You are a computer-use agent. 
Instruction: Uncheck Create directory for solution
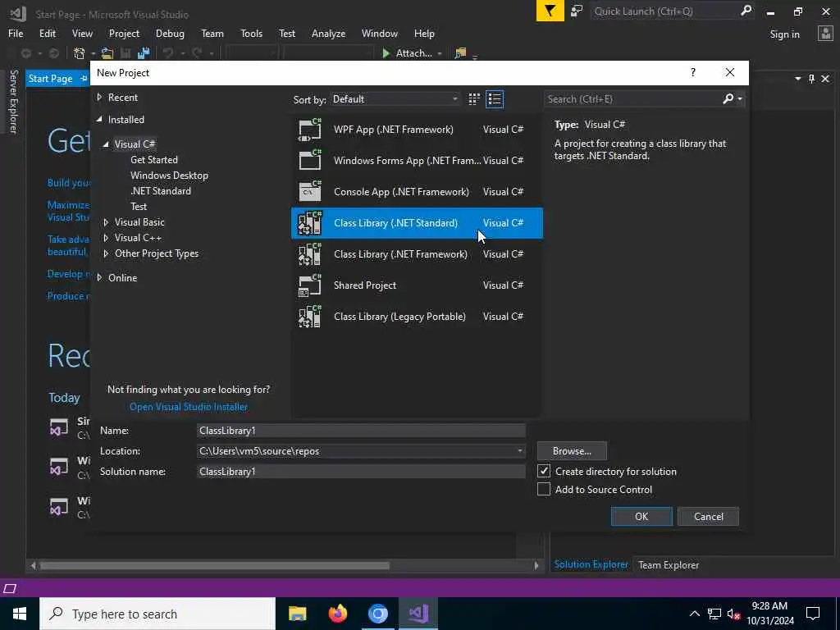(x=544, y=471)
